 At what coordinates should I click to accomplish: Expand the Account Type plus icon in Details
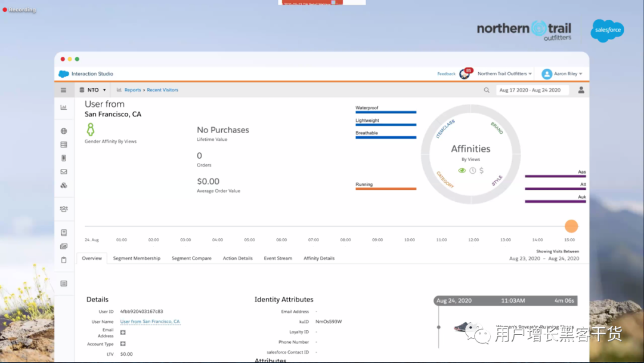123,344
